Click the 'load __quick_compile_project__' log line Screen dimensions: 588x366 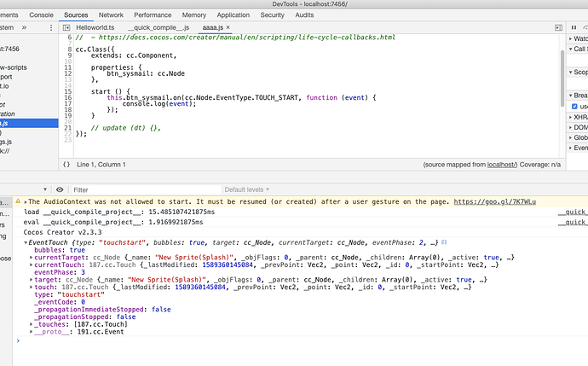pos(119,212)
